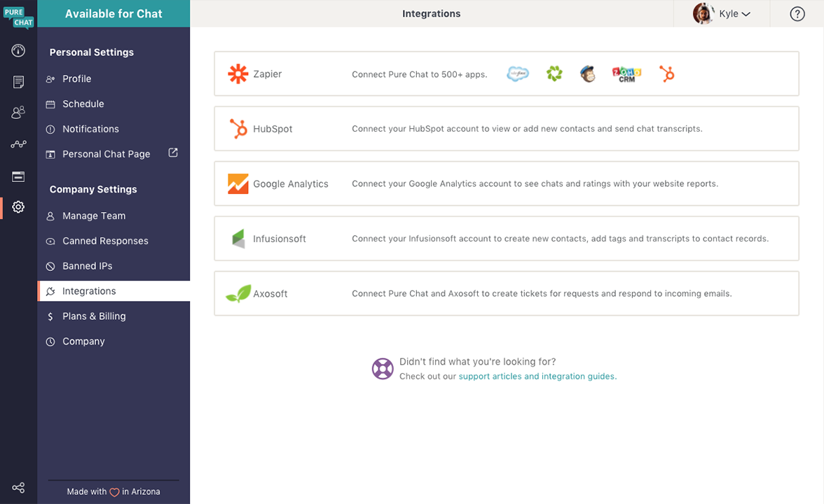Click the Available for Chat status
The width and height of the screenshot is (824, 504).
114,14
